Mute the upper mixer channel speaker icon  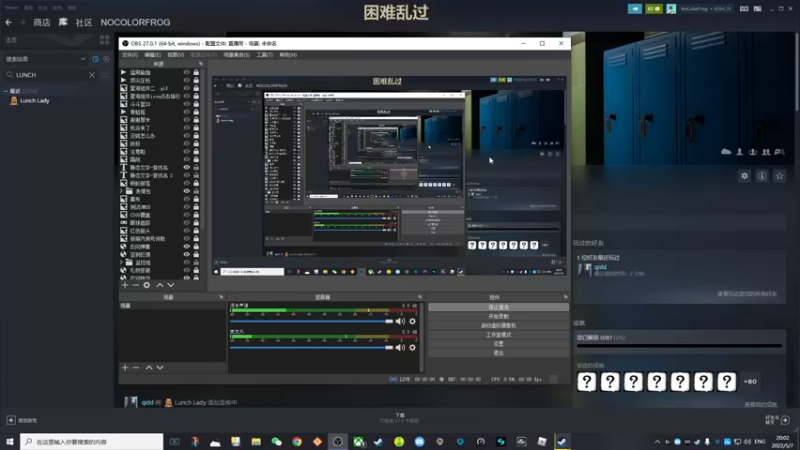[401, 321]
